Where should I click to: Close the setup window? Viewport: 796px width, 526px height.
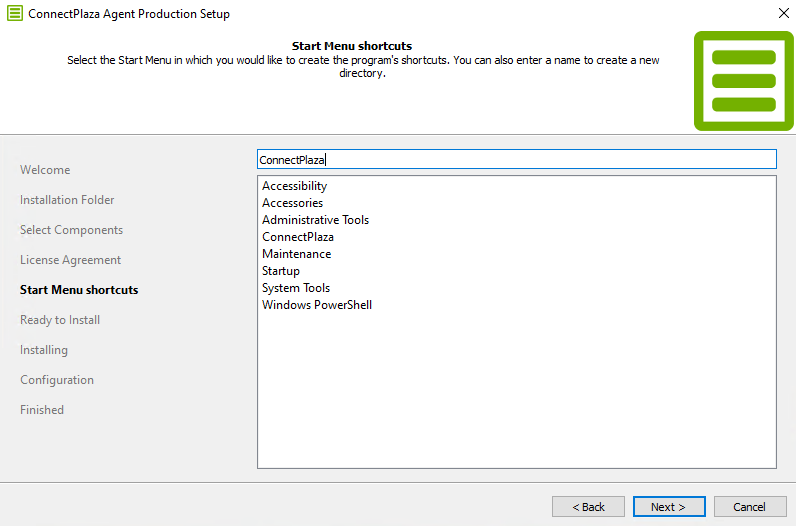tap(784, 13)
